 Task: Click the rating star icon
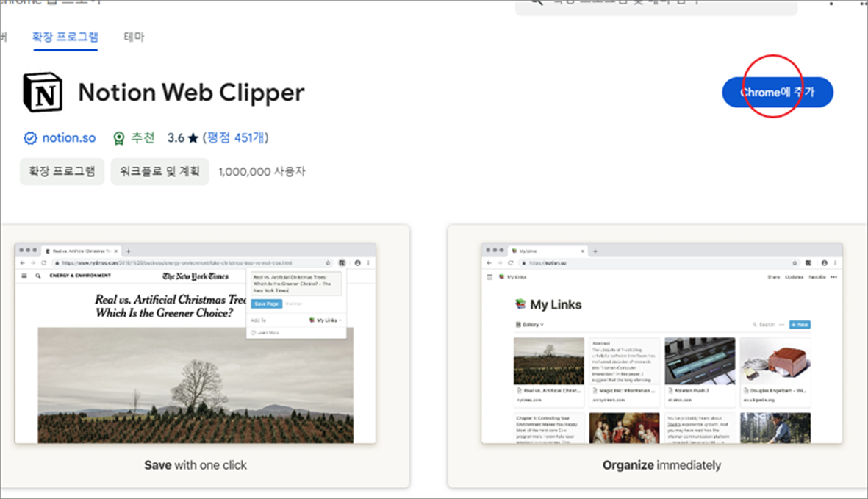tap(193, 138)
